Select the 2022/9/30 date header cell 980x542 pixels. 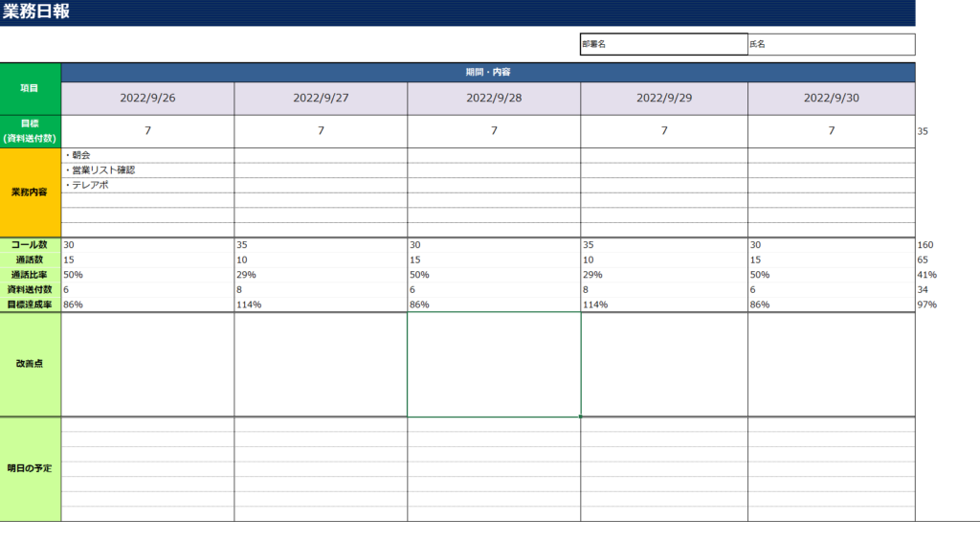pyautogui.click(x=831, y=98)
